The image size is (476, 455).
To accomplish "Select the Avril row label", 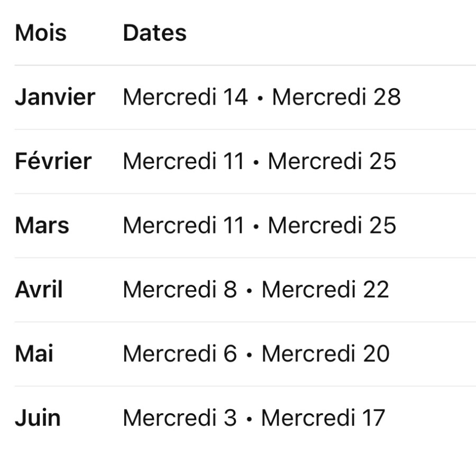I will [x=39, y=290].
